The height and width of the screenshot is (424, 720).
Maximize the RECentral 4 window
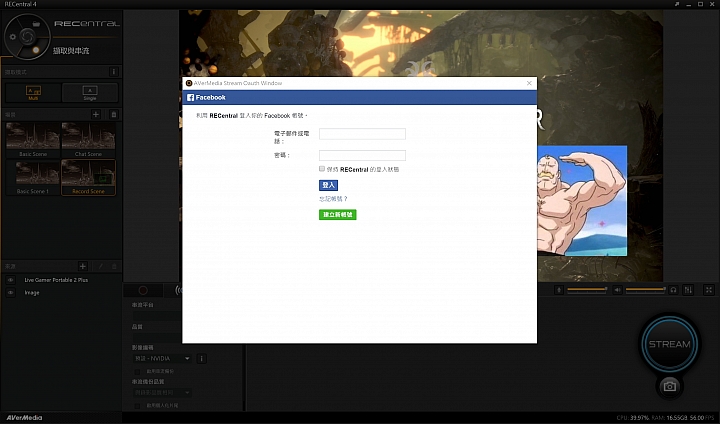click(701, 4)
